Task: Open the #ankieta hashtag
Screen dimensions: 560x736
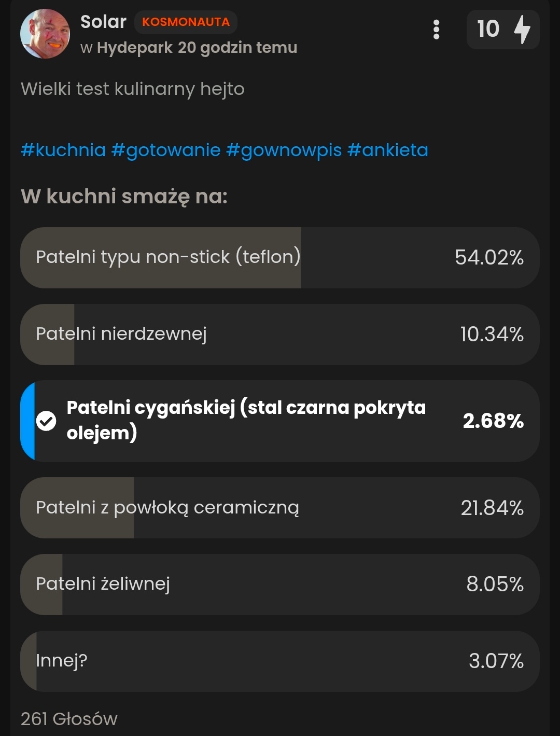Action: pos(388,150)
